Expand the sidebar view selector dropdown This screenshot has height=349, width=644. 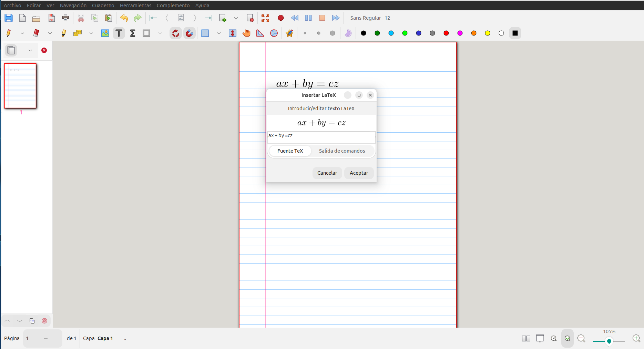point(30,50)
